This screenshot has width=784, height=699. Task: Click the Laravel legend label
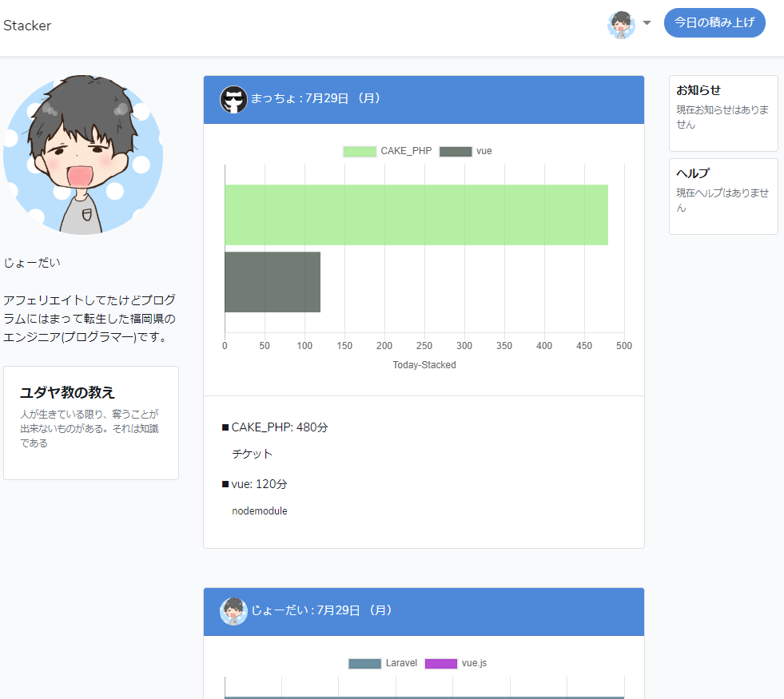(401, 663)
